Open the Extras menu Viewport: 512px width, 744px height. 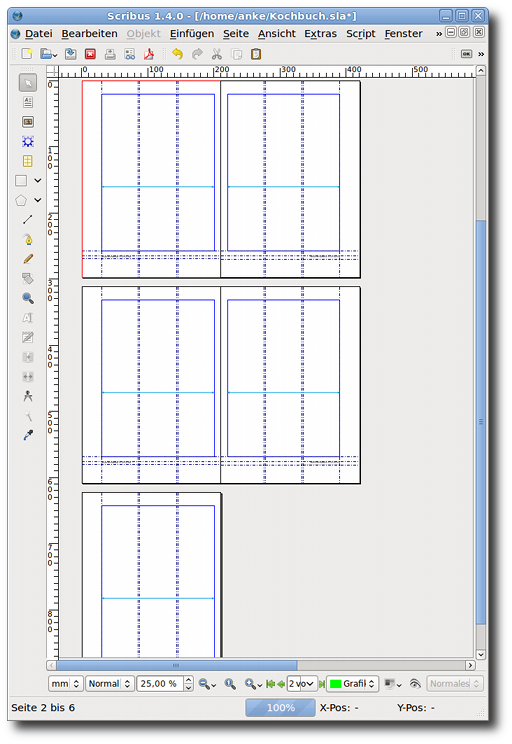tap(320, 34)
